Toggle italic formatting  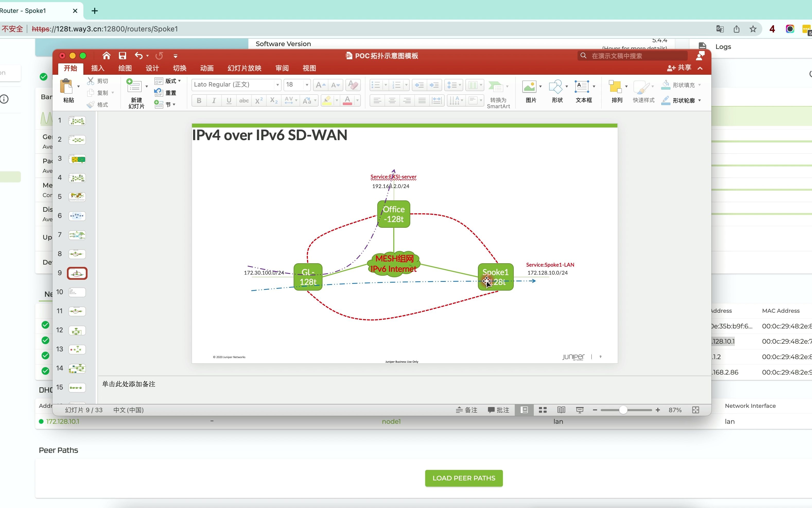click(x=214, y=100)
